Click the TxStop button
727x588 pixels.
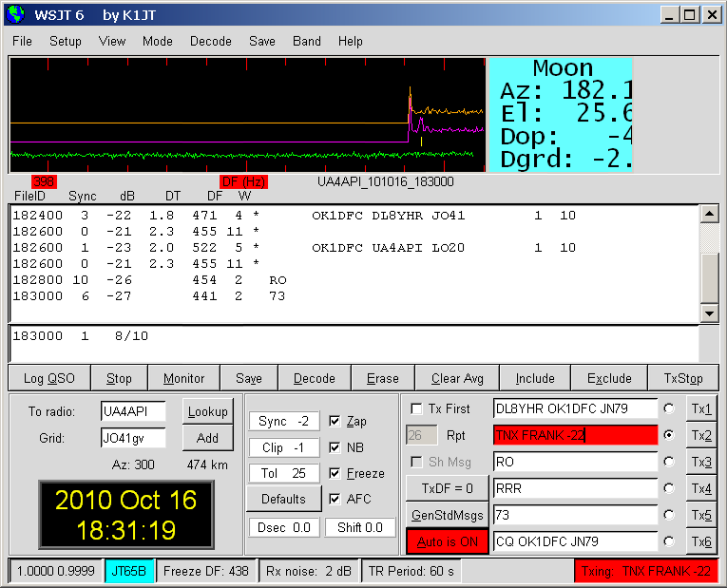point(683,378)
